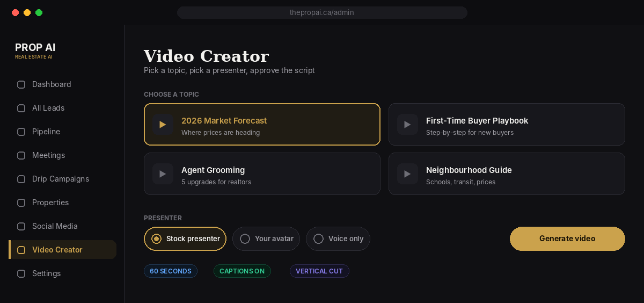Select Video Creator menu item
This screenshot has height=303, width=644.
(x=63, y=250)
